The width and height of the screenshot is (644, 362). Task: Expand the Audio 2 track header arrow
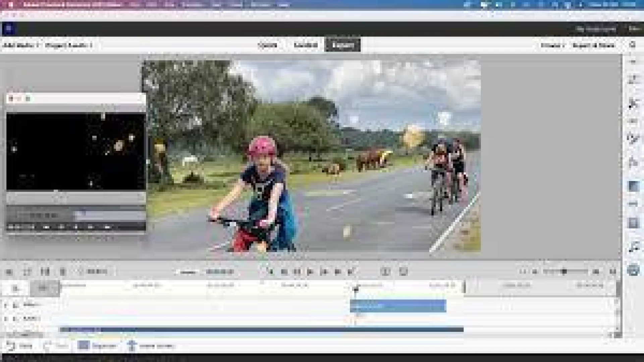click(x=5, y=318)
